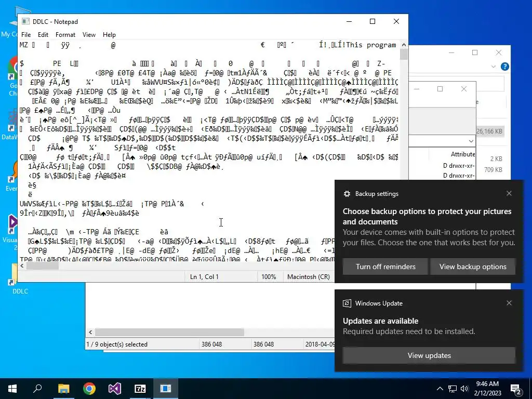Click the Ln 1, Col 1 status indicator
Screen dimensions: 532x399
click(x=204, y=276)
